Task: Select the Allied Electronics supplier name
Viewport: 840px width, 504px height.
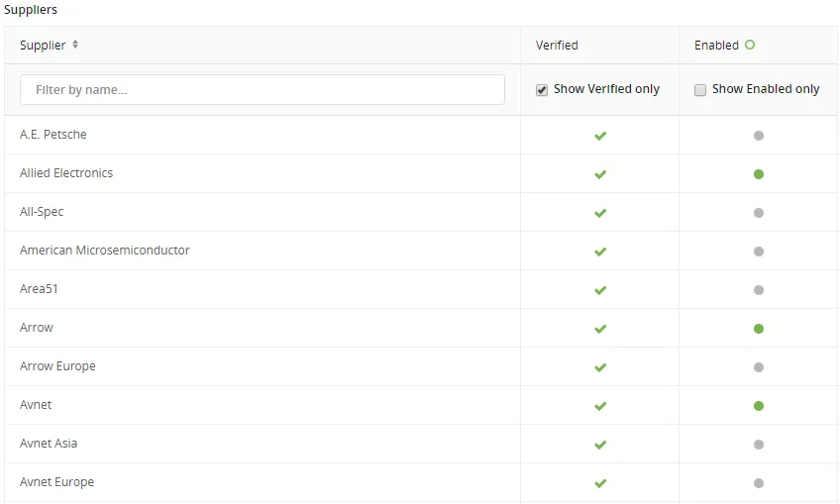Action: click(x=66, y=173)
